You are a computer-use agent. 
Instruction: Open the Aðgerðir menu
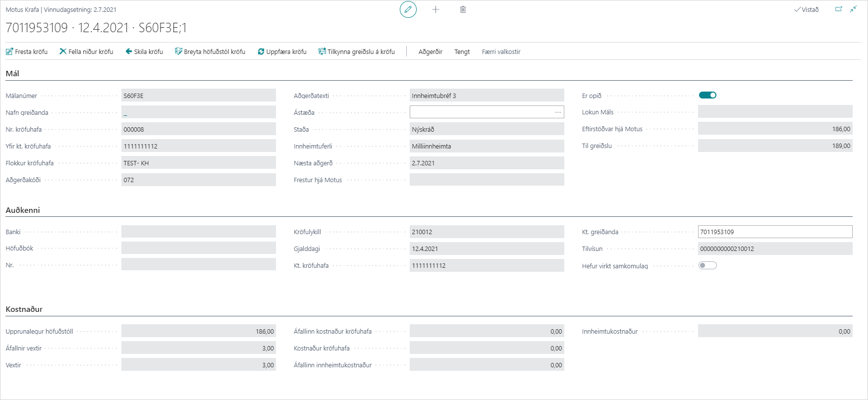pyautogui.click(x=430, y=51)
